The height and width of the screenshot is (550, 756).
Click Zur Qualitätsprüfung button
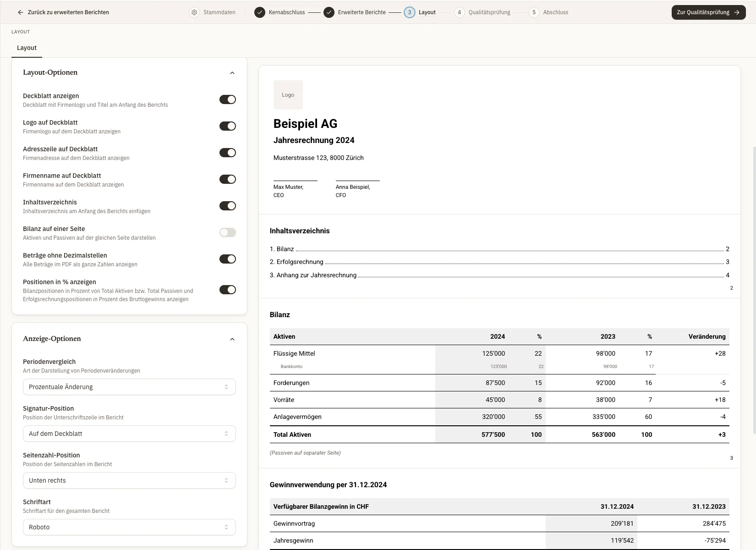point(708,12)
